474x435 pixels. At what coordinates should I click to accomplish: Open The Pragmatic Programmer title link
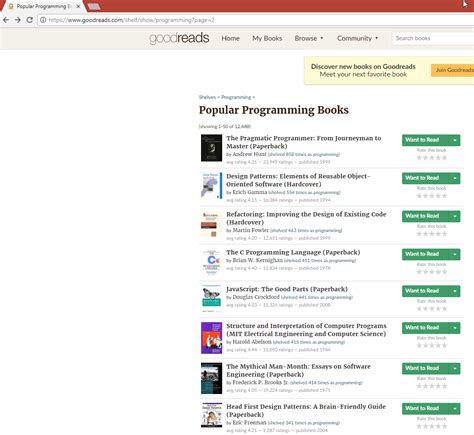(x=304, y=142)
